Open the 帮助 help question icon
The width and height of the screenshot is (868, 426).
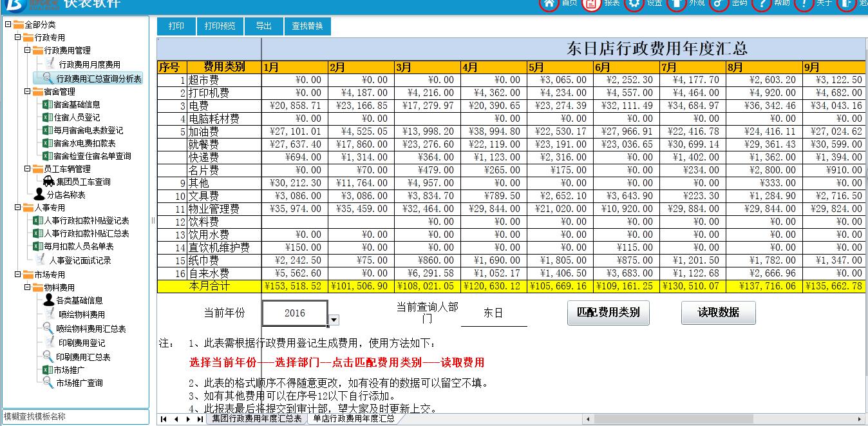(761, 3)
